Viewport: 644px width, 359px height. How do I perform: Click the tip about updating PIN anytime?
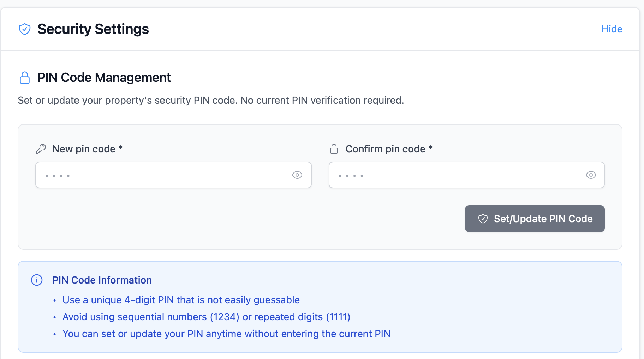[226, 334]
